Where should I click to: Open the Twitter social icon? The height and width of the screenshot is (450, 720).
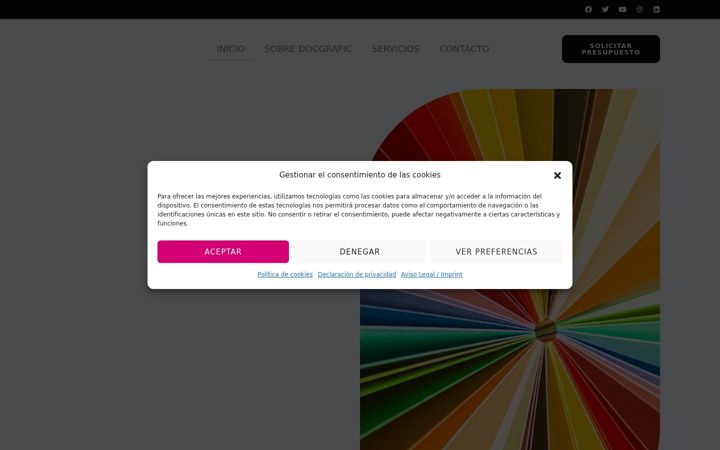[x=605, y=9]
